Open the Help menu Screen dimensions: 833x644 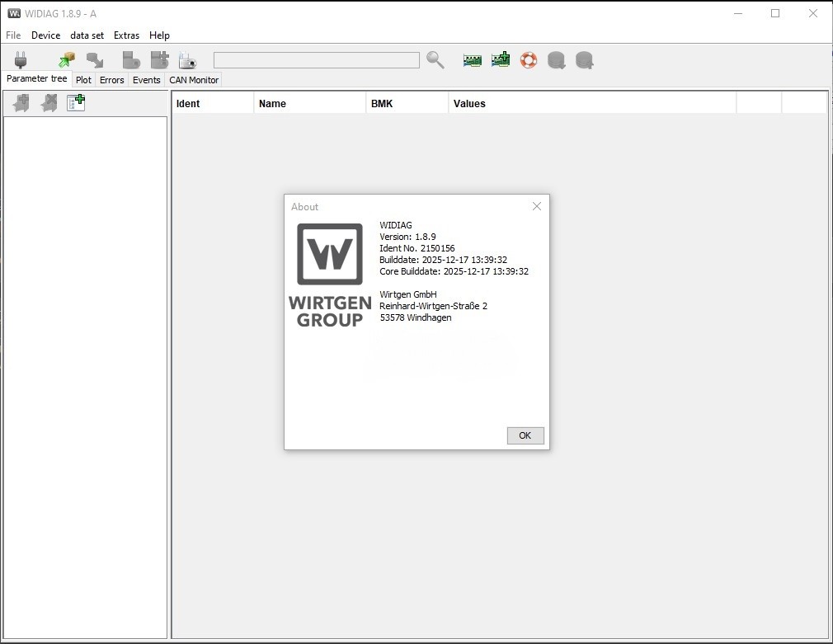coord(159,35)
